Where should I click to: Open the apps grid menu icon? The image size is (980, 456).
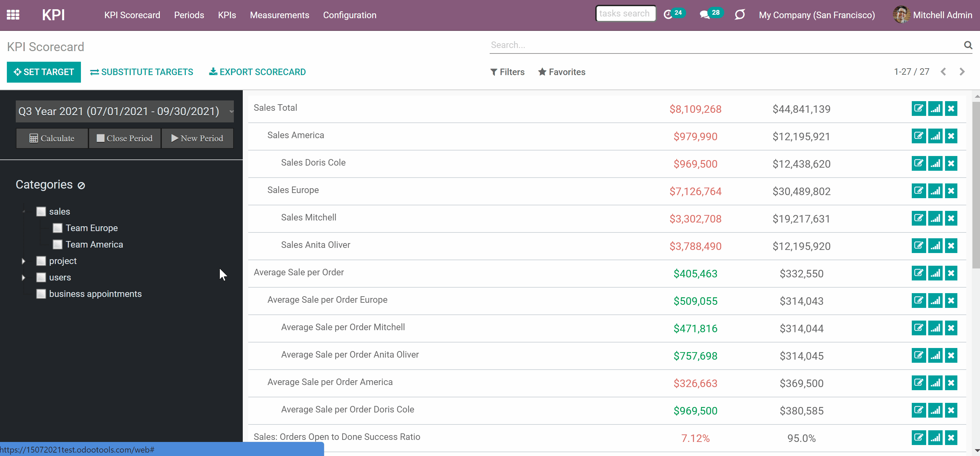pyautogui.click(x=13, y=15)
